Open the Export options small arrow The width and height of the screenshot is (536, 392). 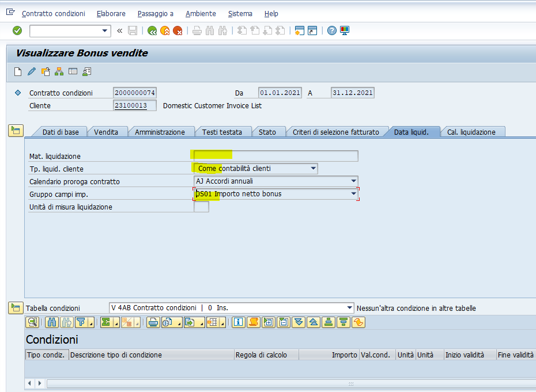click(x=201, y=322)
